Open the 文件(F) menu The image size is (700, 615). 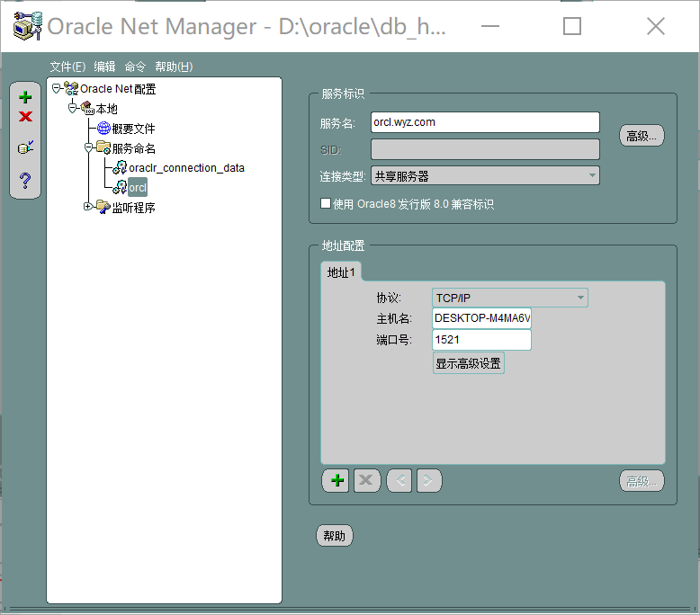point(67,67)
